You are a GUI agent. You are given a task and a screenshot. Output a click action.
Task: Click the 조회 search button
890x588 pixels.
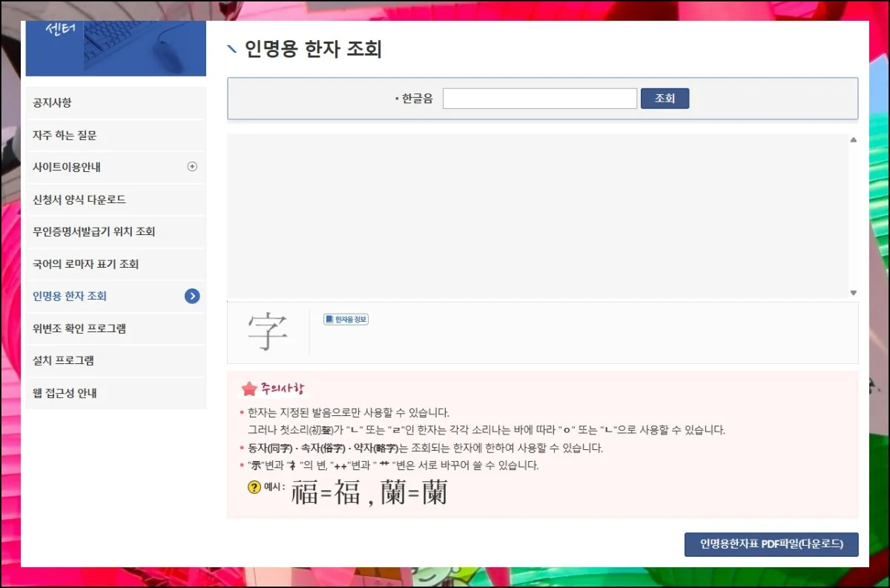pyautogui.click(x=665, y=99)
